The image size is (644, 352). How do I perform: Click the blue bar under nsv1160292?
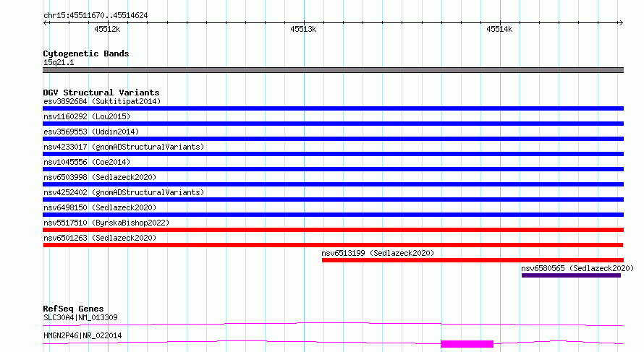(x=333, y=124)
